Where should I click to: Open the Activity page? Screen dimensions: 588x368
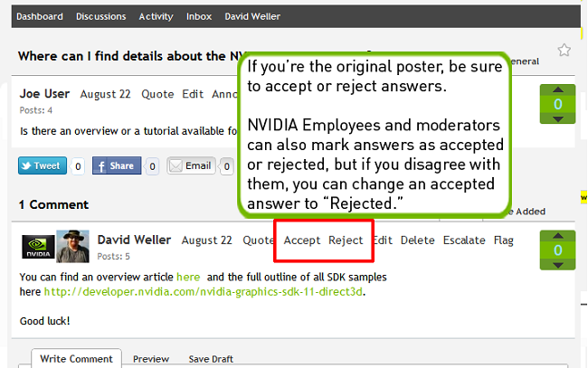coord(156,16)
